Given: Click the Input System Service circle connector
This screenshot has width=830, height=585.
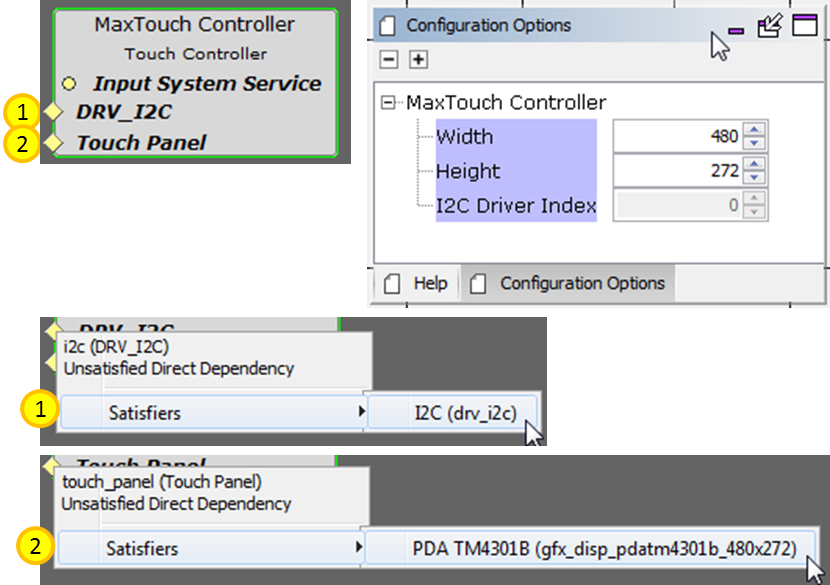Looking at the screenshot, I should [x=69, y=84].
